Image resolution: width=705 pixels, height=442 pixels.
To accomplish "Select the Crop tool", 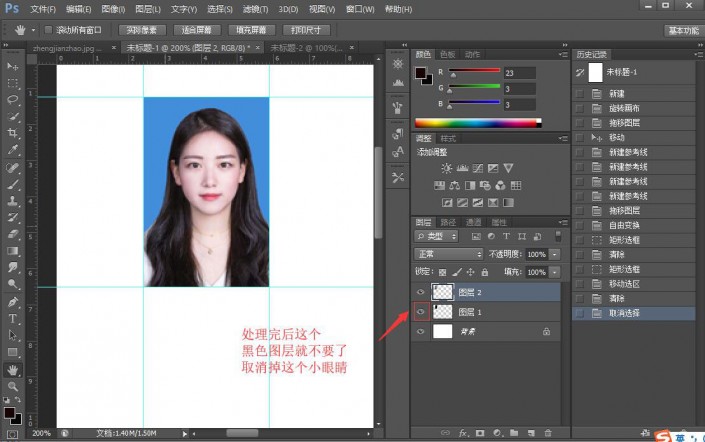I will point(13,133).
